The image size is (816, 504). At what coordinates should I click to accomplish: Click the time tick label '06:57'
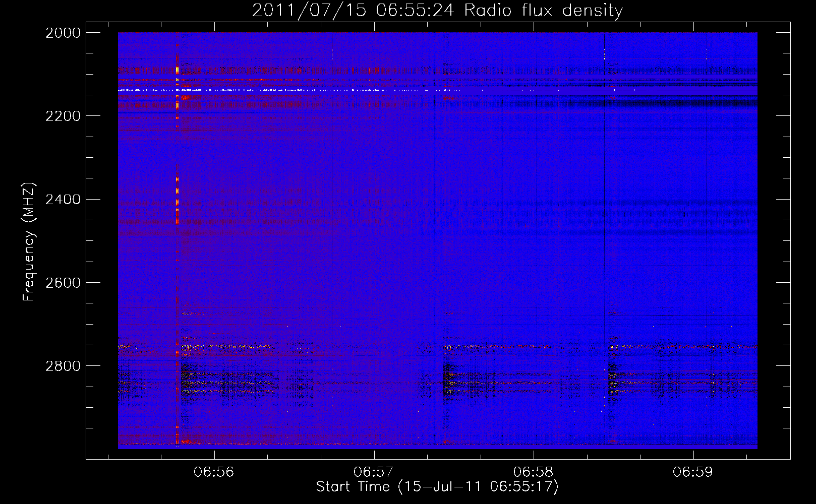click(x=374, y=472)
